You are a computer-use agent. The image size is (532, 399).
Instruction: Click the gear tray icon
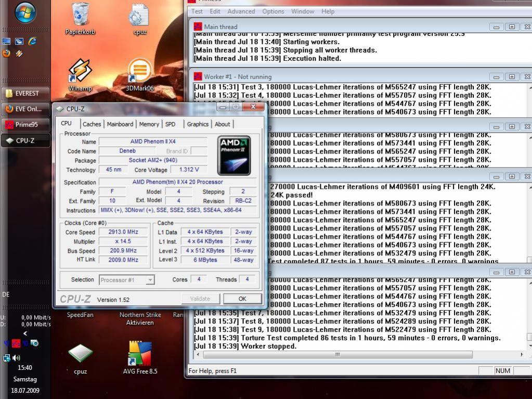click(x=35, y=343)
